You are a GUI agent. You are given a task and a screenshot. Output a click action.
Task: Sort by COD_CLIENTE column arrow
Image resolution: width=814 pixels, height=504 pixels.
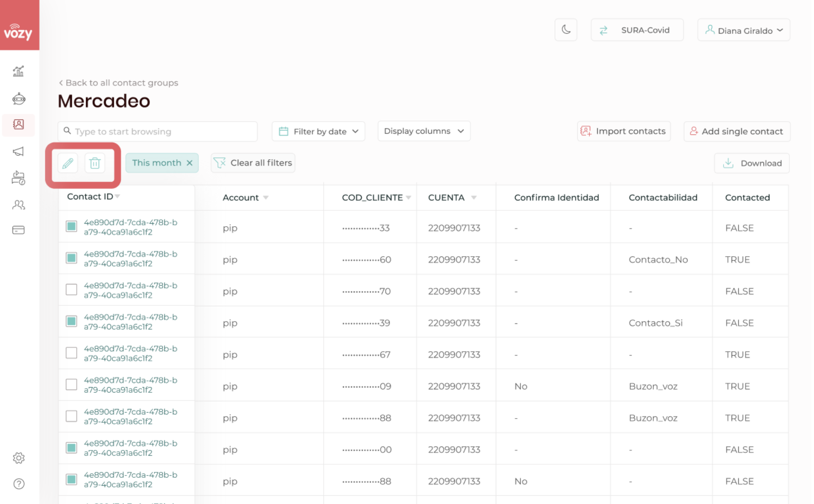coord(408,198)
